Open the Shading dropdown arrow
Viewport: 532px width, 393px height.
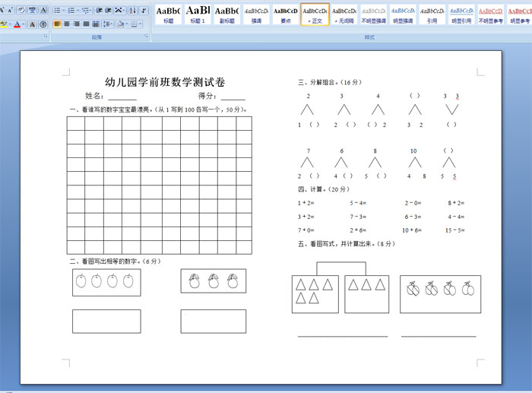[x=127, y=24]
